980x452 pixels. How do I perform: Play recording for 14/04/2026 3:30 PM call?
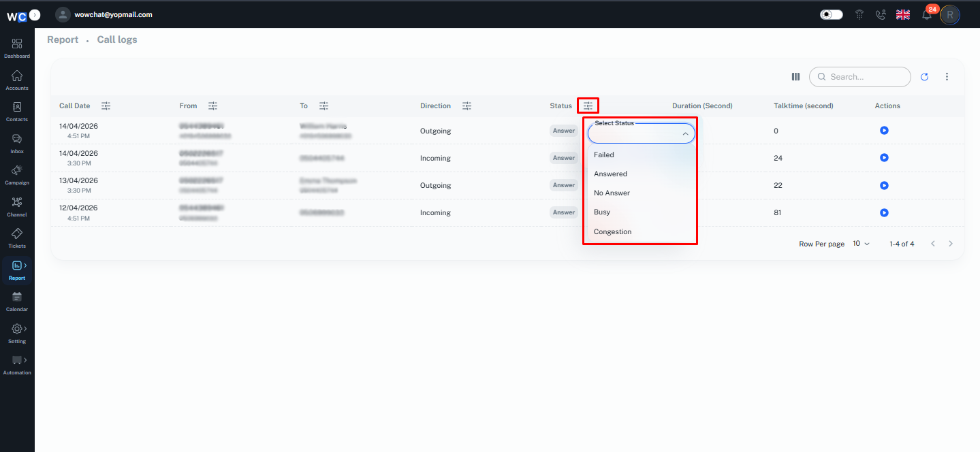(884, 157)
